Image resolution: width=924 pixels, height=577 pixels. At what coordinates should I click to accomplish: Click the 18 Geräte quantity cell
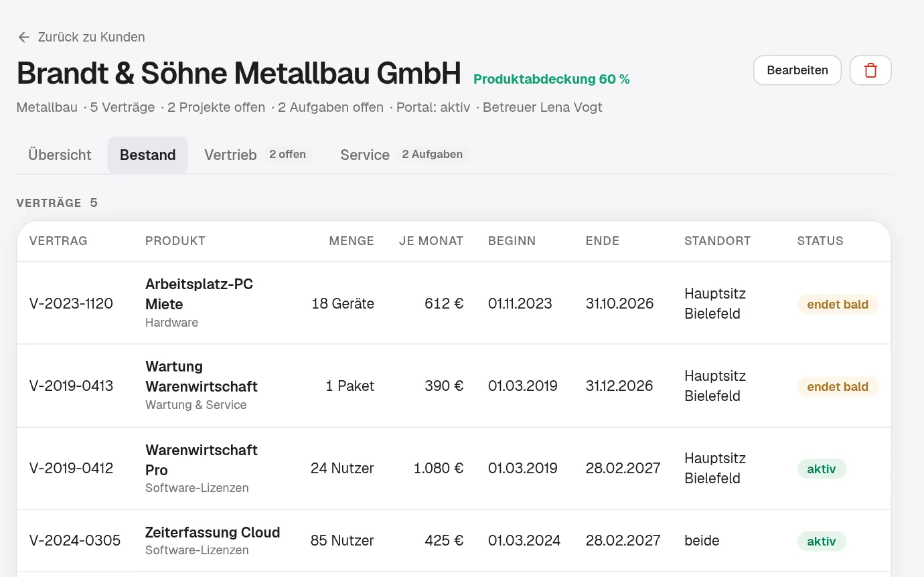click(x=343, y=303)
